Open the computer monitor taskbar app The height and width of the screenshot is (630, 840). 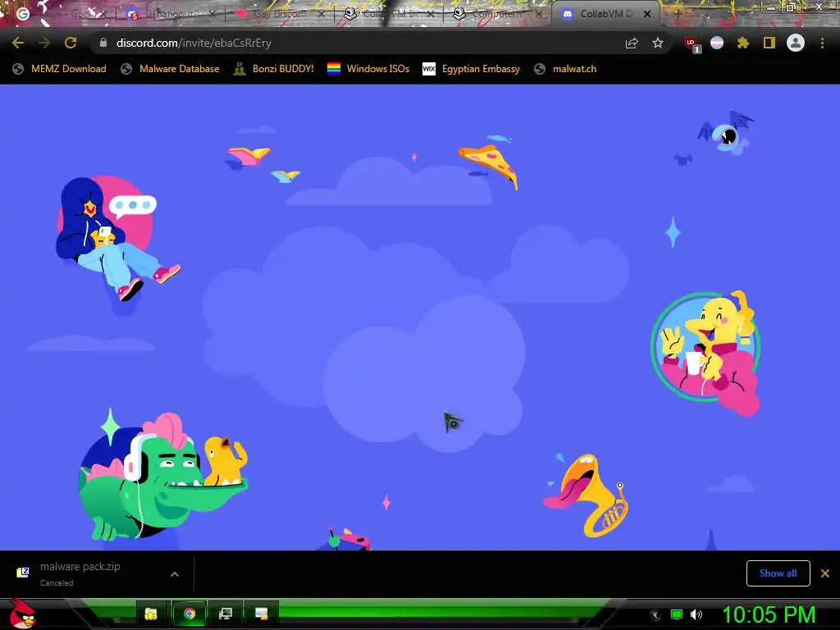(x=226, y=614)
